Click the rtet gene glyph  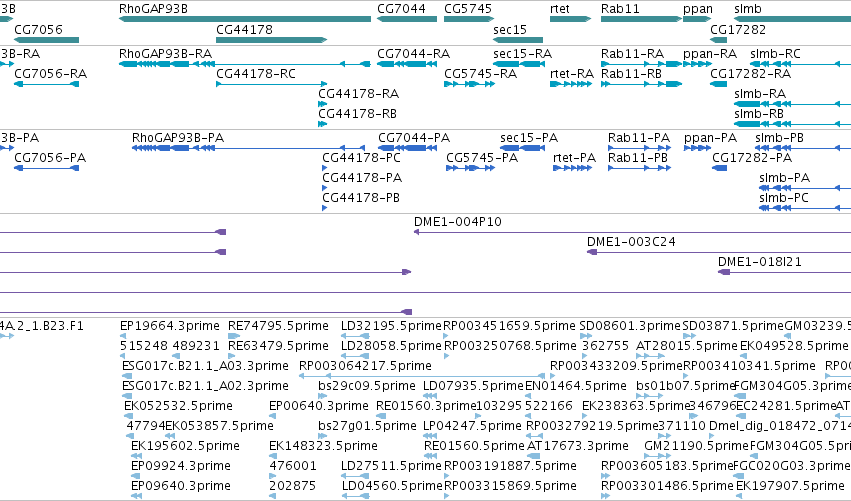[x=570, y=19]
